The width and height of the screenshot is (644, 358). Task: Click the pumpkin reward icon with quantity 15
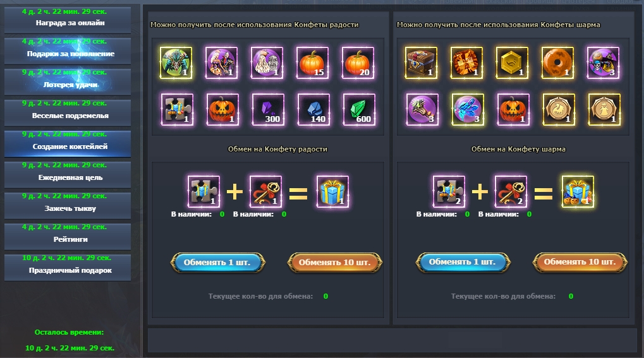[312, 63]
